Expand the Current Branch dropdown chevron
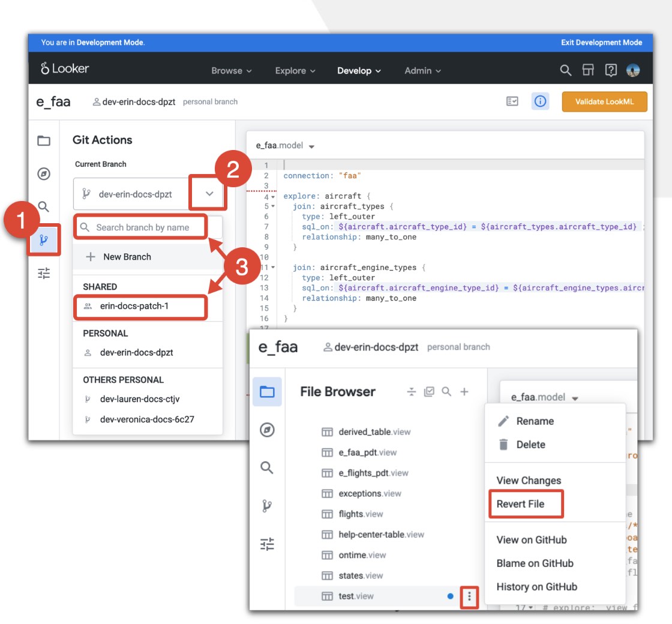The image size is (672, 624). [209, 194]
